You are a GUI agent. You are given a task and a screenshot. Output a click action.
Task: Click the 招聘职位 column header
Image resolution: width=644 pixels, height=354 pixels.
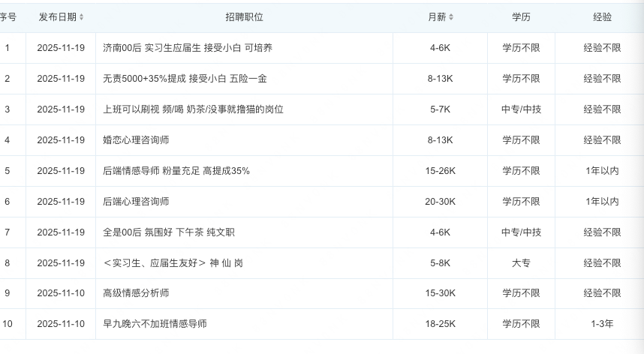coord(244,17)
